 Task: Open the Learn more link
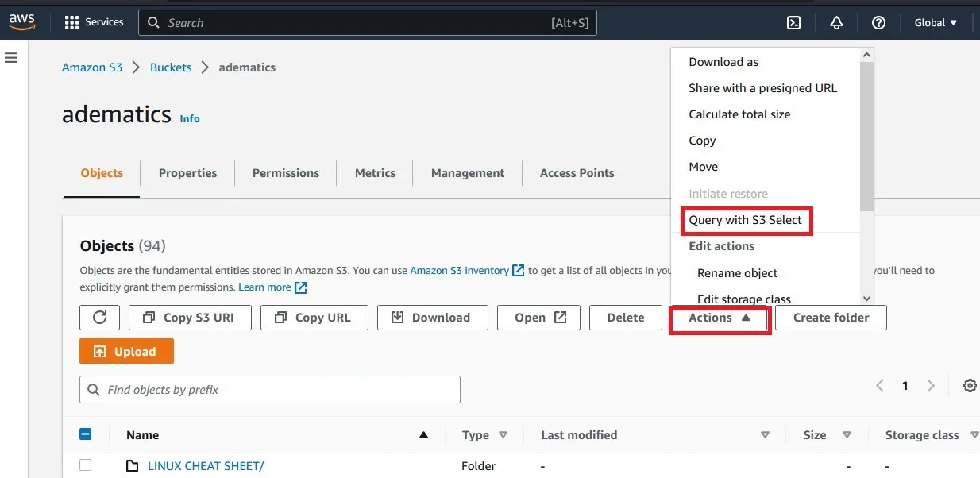[265, 287]
